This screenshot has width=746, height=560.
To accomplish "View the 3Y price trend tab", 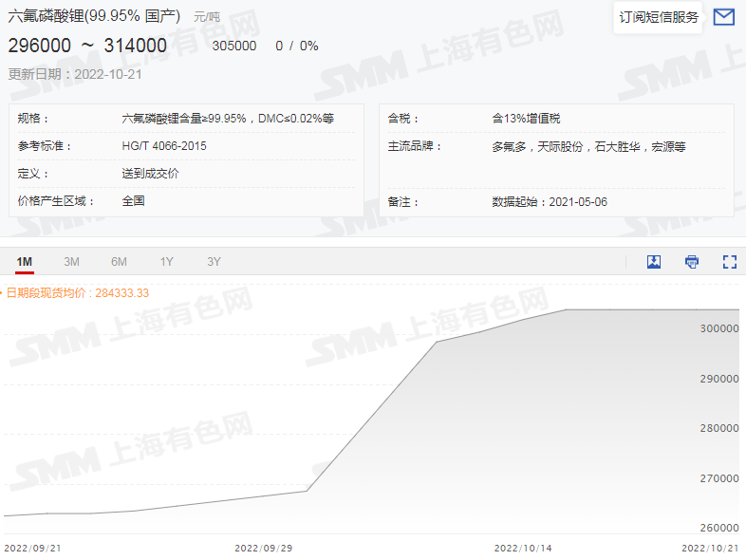I will [x=214, y=262].
